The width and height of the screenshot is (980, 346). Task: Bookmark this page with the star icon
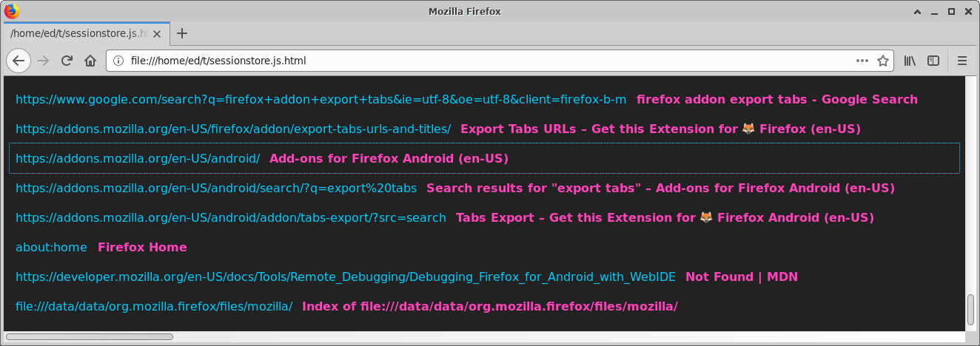(882, 61)
